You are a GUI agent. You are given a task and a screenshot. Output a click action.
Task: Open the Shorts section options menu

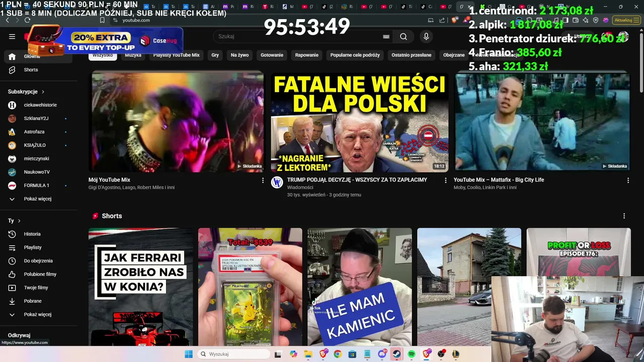click(x=624, y=216)
